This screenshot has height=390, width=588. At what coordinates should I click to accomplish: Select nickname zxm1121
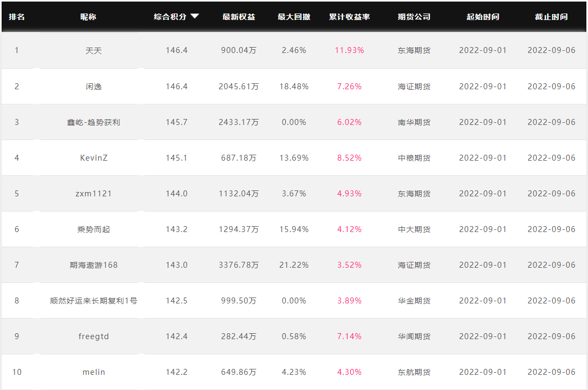click(x=94, y=194)
